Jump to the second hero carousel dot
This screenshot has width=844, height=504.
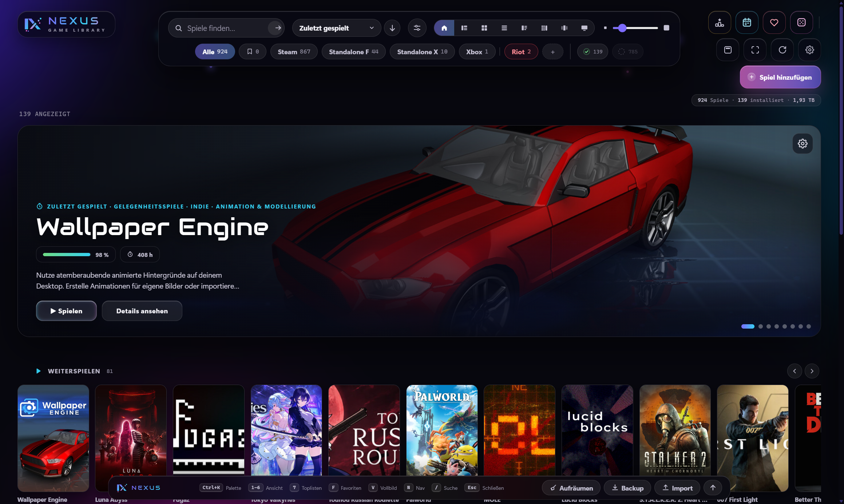[x=761, y=326]
